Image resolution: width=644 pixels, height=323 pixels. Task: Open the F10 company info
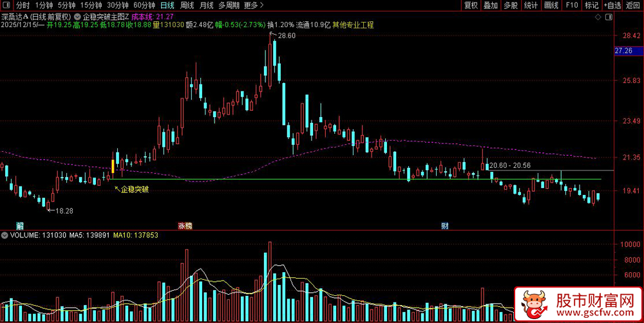(x=572, y=5)
